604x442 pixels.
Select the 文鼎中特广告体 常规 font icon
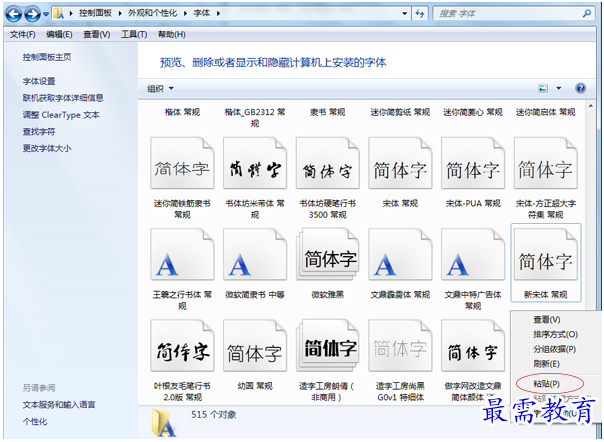click(x=473, y=254)
